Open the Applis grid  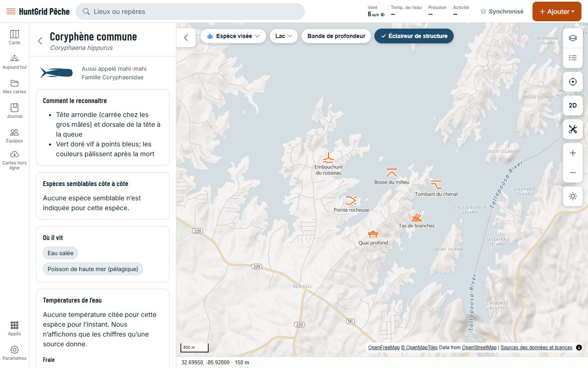click(x=14, y=328)
